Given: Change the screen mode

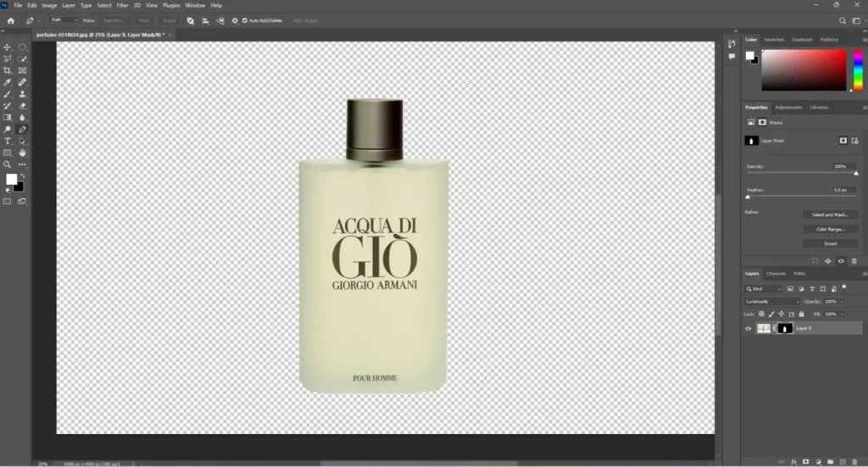Looking at the screenshot, I should (x=22, y=202).
